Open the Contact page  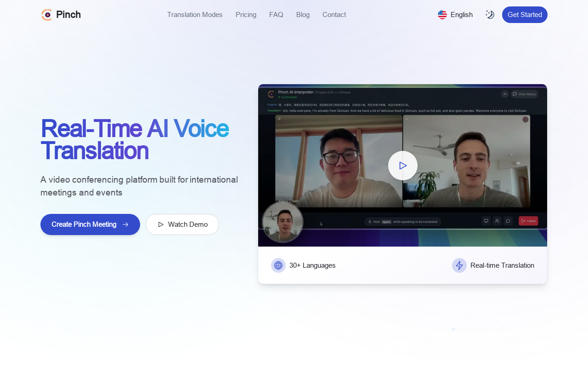[x=334, y=15]
